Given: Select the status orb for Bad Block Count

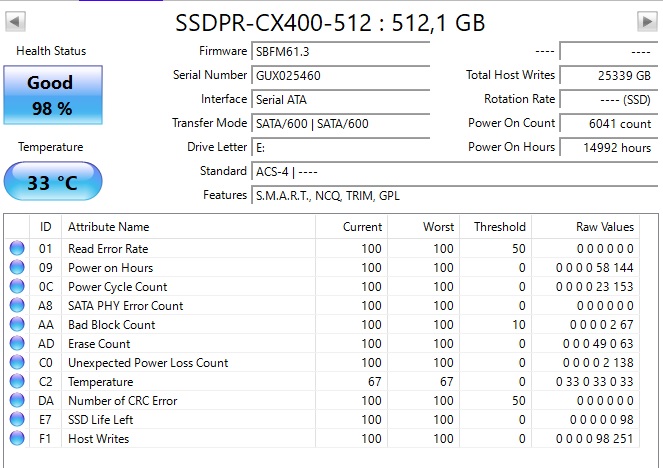Looking at the screenshot, I should click(x=17, y=324).
